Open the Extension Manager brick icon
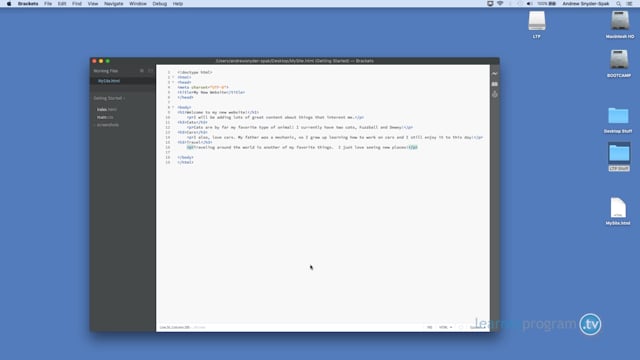The width and height of the screenshot is (640, 360). (495, 84)
